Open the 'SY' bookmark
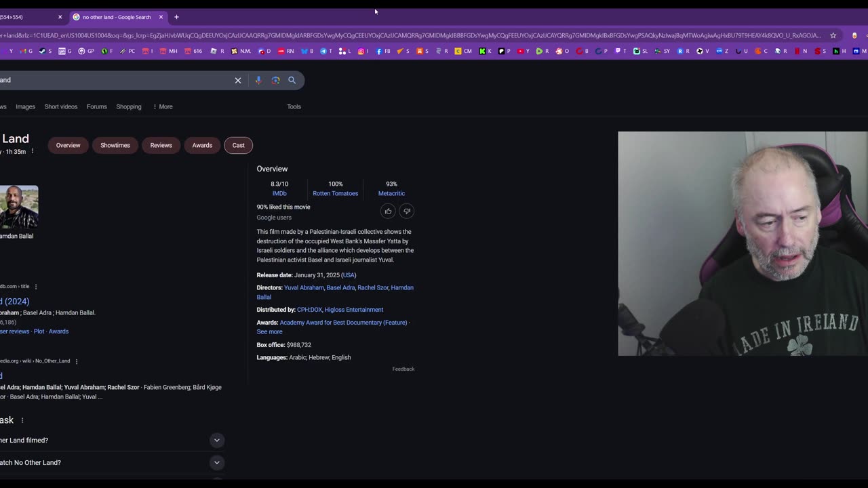 [663, 51]
